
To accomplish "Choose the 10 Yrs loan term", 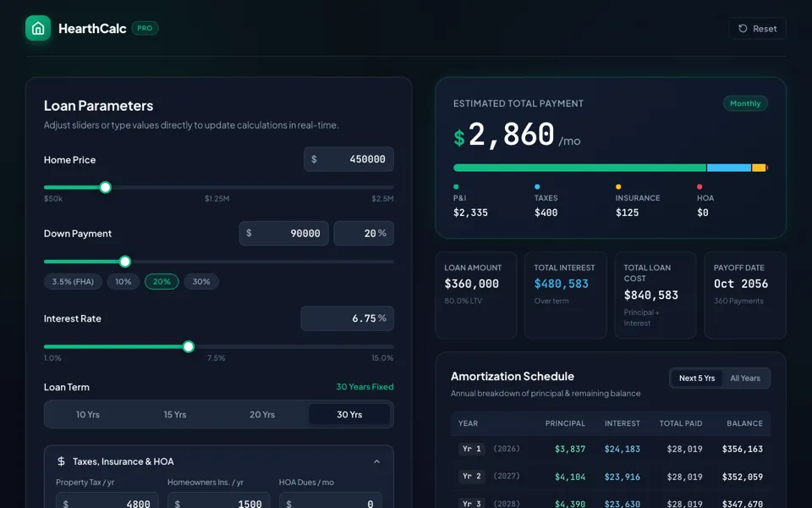I will 87,414.
